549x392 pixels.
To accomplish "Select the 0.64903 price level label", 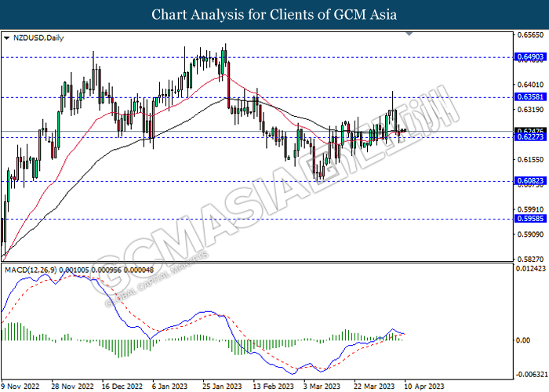I will pos(530,56).
